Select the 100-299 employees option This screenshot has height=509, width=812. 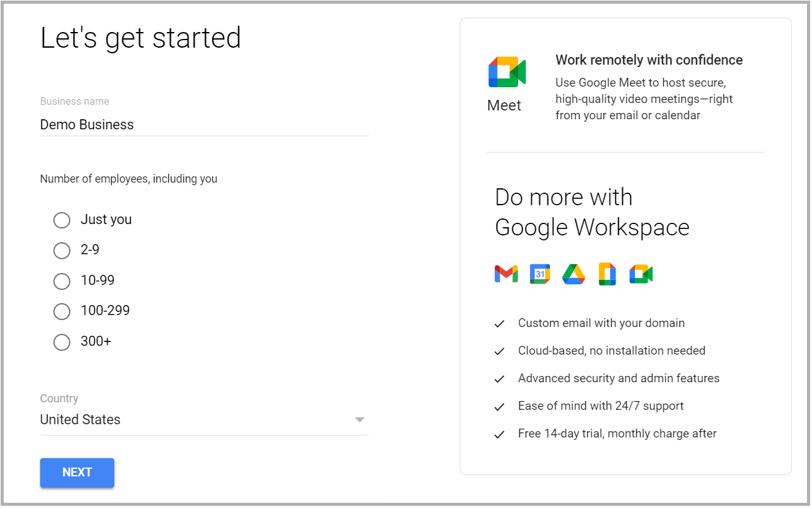click(62, 311)
